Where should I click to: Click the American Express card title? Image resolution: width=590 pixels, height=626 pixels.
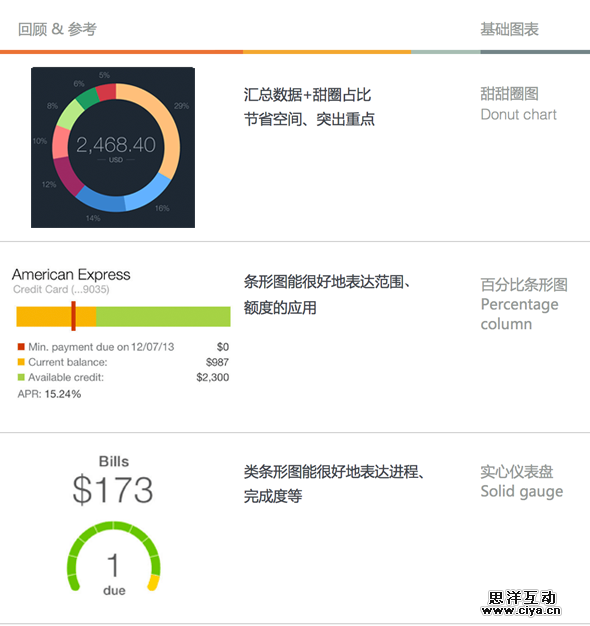pyautogui.click(x=71, y=275)
